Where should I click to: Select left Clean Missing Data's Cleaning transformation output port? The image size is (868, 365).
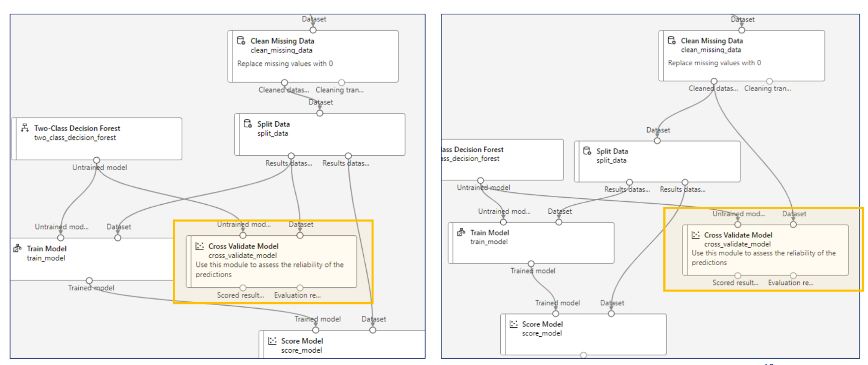point(341,83)
